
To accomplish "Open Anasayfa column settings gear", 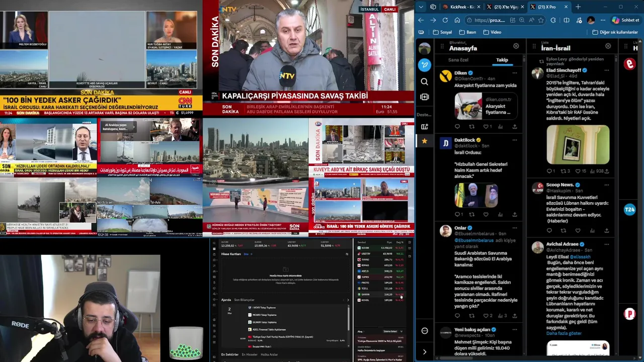I will click(x=516, y=46).
